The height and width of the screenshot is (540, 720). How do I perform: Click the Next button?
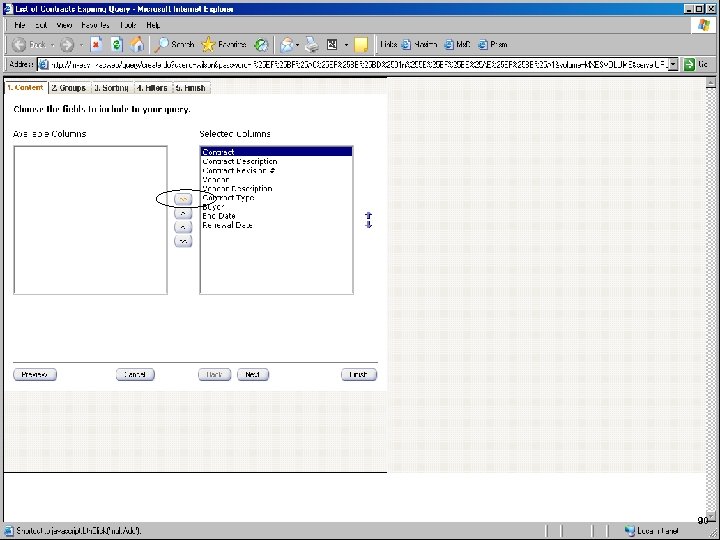253,375
